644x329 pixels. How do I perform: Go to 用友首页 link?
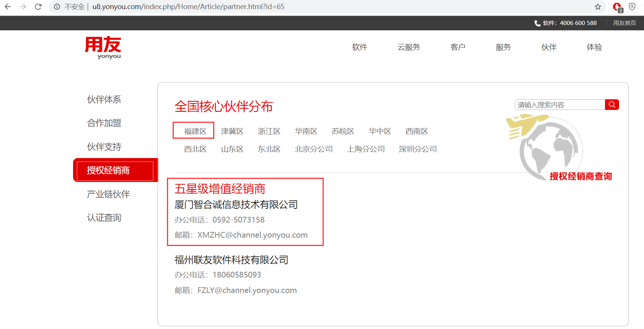tap(625, 23)
